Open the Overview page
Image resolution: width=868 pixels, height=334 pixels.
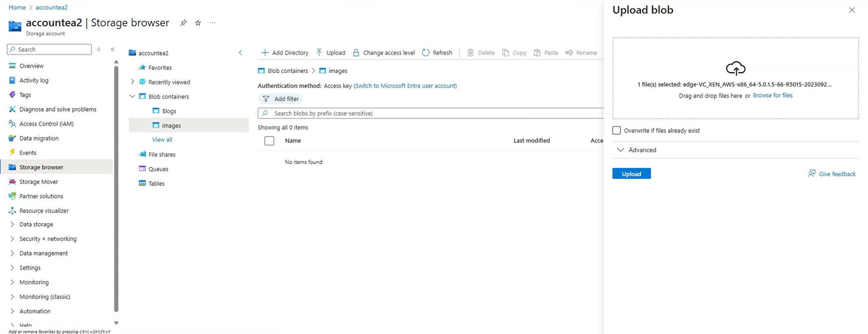(32, 66)
